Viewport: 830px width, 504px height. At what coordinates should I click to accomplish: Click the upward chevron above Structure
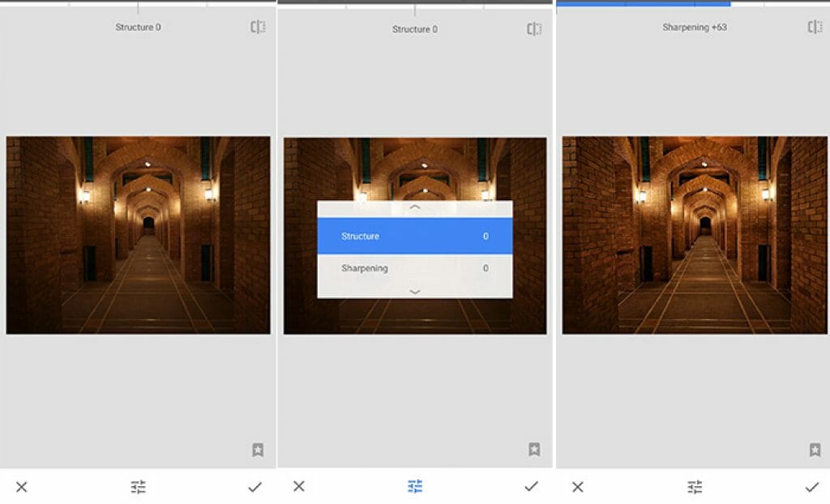415,207
